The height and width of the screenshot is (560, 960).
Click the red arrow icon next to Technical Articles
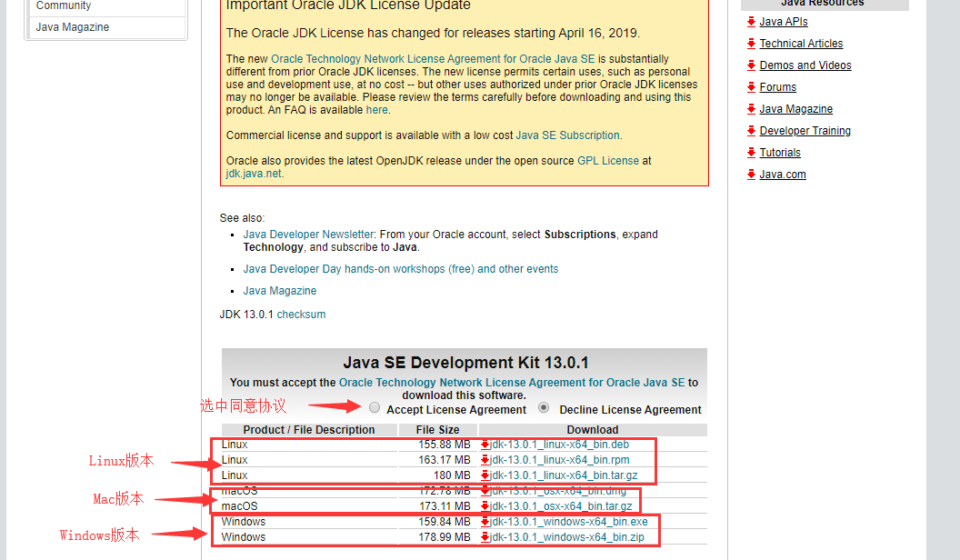[x=751, y=44]
